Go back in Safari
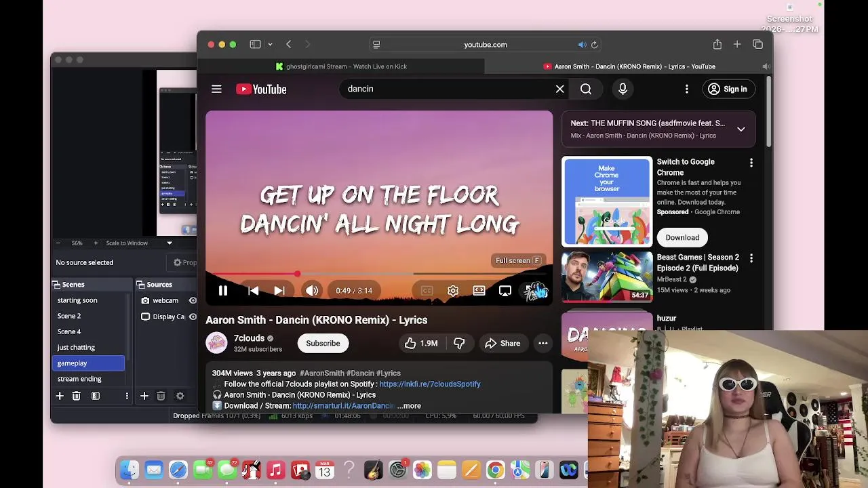The height and width of the screenshot is (488, 868). (288, 45)
